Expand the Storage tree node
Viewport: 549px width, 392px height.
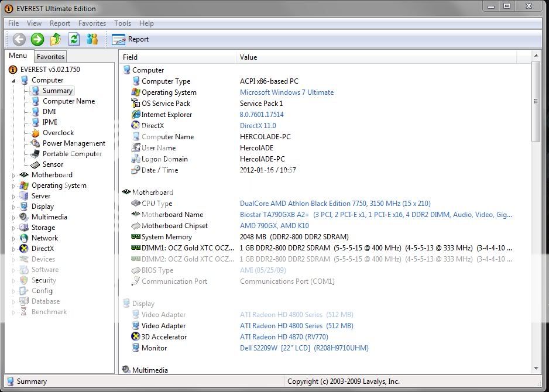pos(13,228)
